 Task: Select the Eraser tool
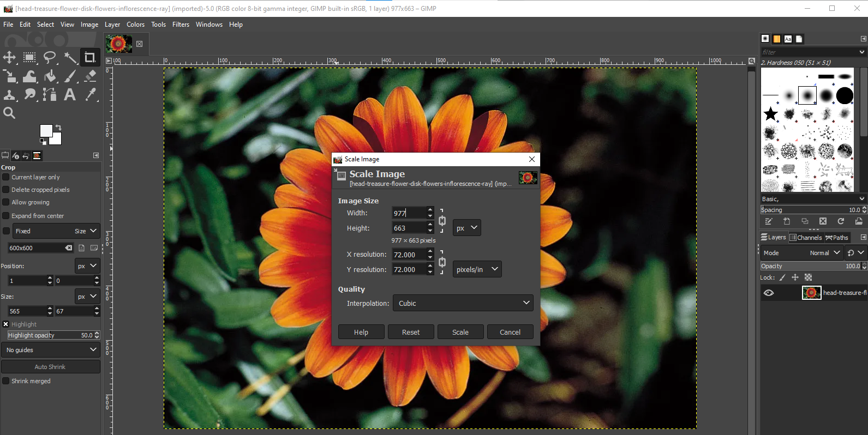(x=90, y=76)
